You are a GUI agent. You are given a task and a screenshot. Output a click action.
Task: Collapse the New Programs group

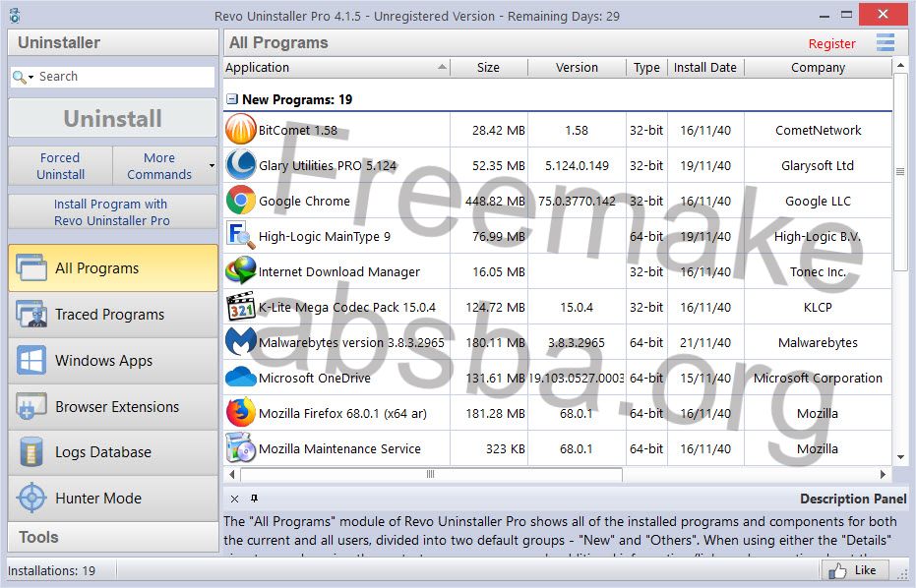(x=232, y=99)
